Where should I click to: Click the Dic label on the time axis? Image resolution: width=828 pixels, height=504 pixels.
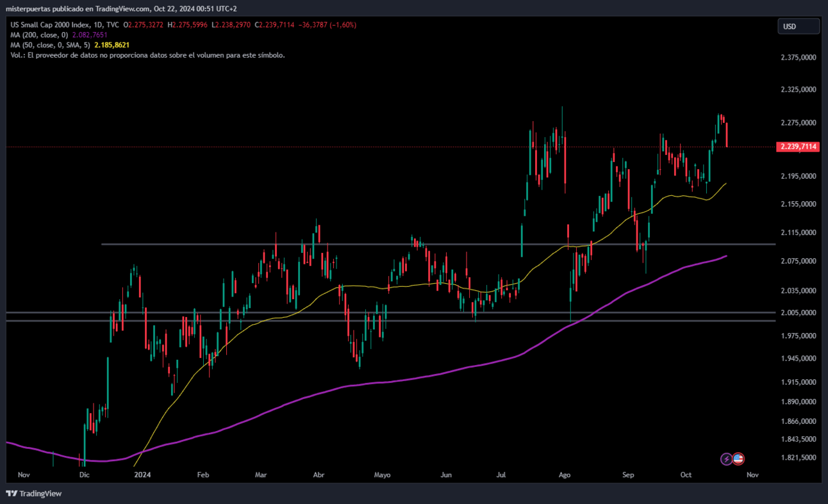pos(84,475)
